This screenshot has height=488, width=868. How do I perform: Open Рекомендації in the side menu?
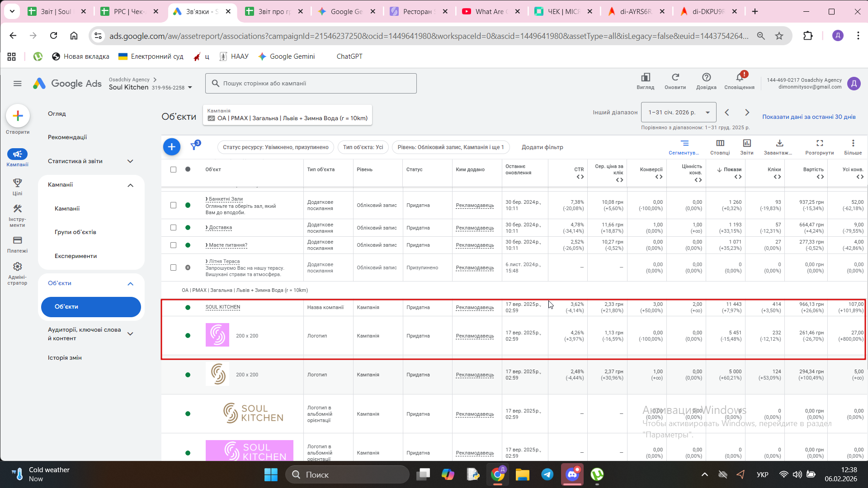67,137
